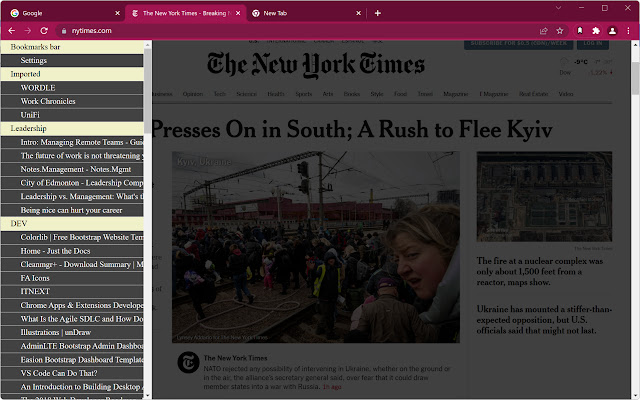
Task: Click the sidebar scrollbar down arrow
Action: click(148, 396)
